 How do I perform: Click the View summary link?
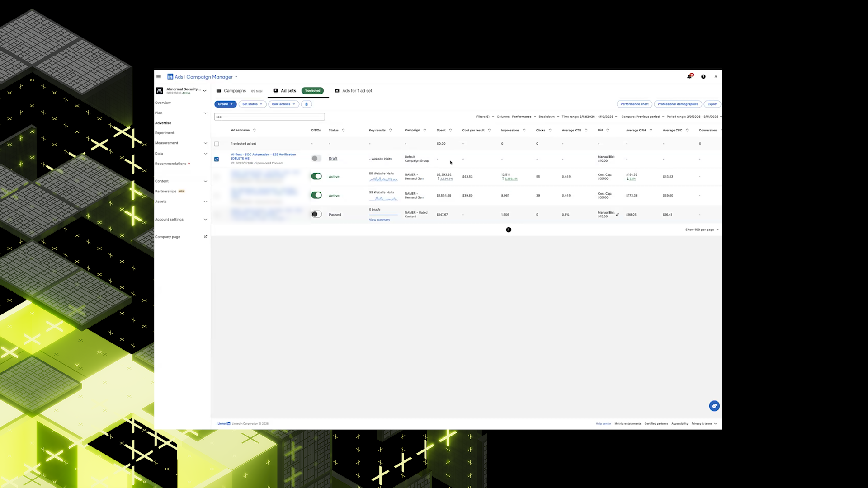(x=379, y=220)
